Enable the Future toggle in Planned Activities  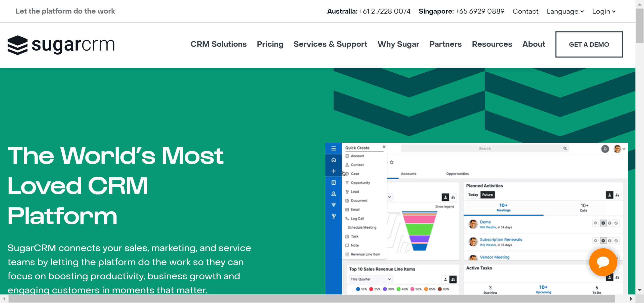[x=488, y=195]
